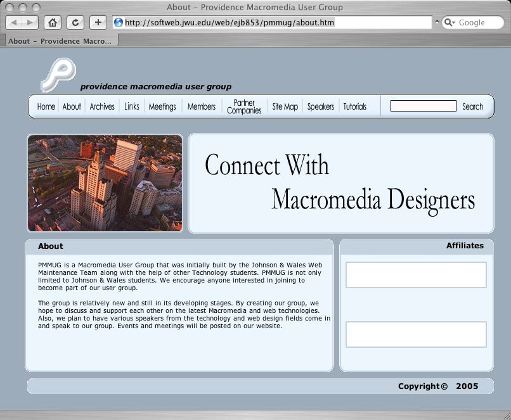Click the 'Copyright© 2005' footer text
The width and height of the screenshot is (511, 420).
(x=438, y=386)
